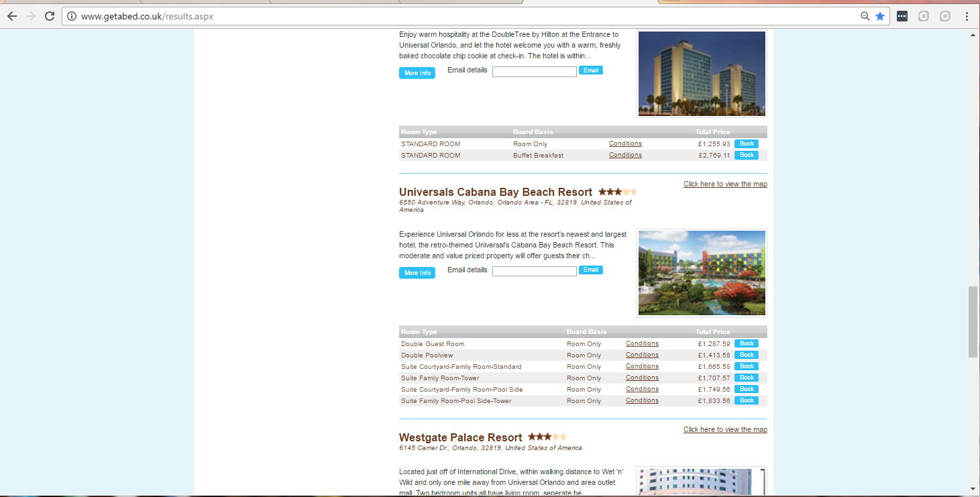This screenshot has width=980, height=497.
Task: Book Suite Courtyard-Family Room-Pool Side
Action: click(x=747, y=389)
